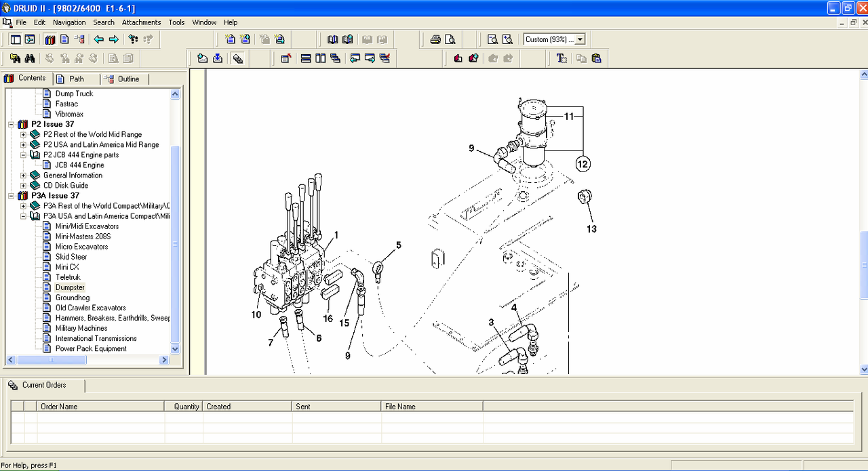Click the tile windows vertically icon

[320, 58]
